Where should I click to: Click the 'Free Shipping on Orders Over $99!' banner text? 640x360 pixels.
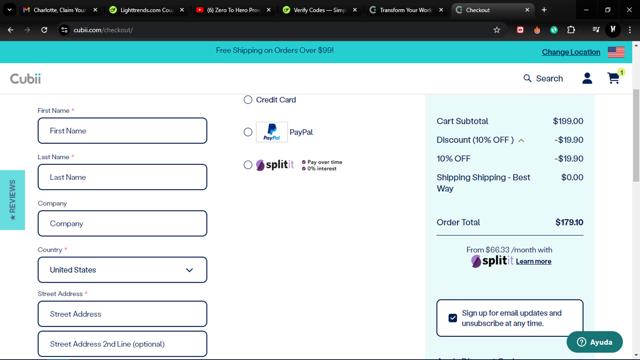275,51
